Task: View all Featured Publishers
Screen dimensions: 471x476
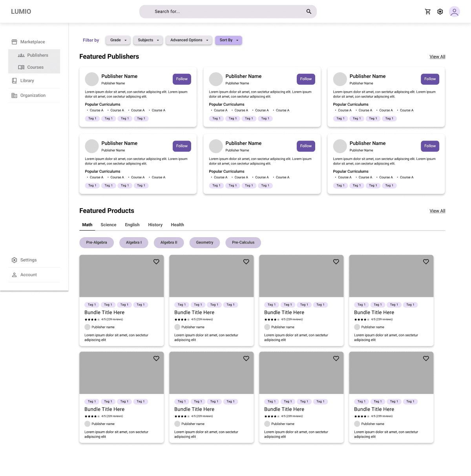Action: coord(437,57)
